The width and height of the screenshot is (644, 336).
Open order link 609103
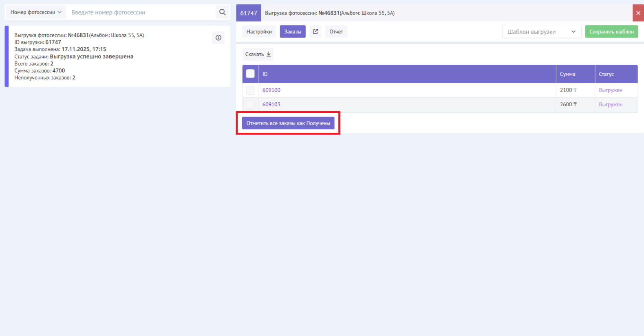coord(271,105)
